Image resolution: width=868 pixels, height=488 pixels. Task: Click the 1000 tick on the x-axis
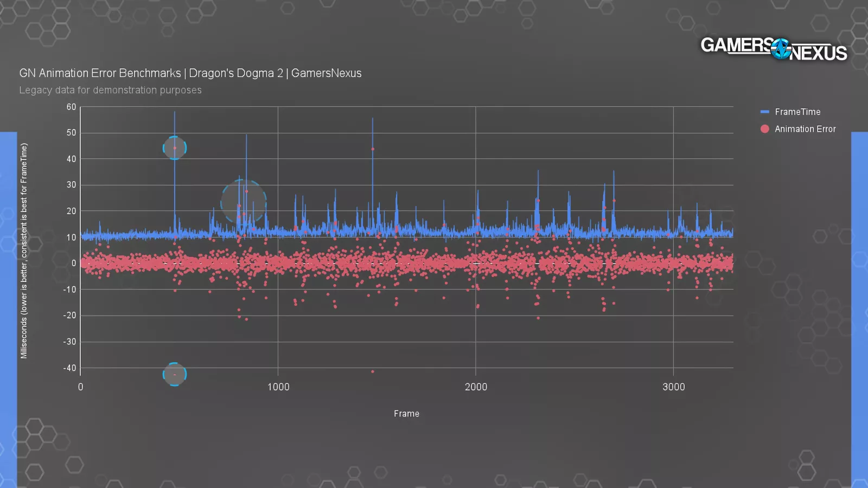pyautogui.click(x=278, y=387)
